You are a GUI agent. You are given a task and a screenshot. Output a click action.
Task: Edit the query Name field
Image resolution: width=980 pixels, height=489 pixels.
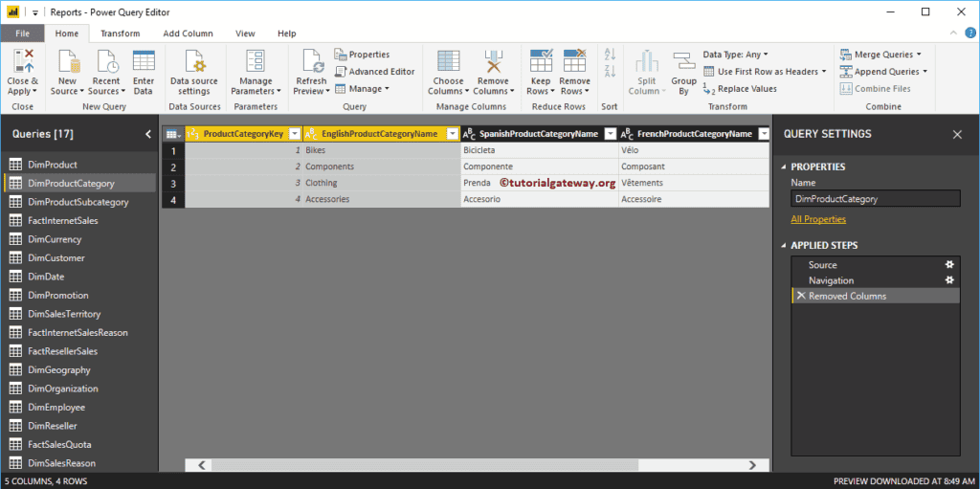[x=875, y=199]
